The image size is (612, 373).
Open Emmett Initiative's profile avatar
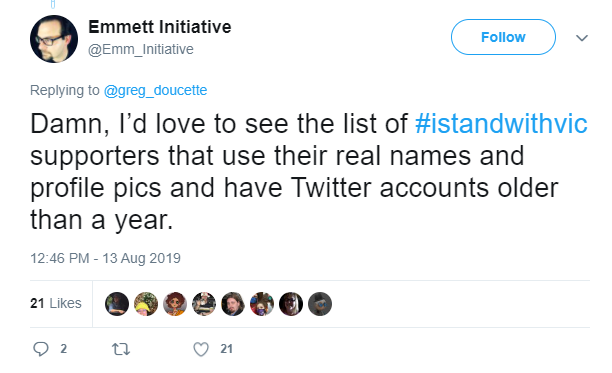(54, 39)
